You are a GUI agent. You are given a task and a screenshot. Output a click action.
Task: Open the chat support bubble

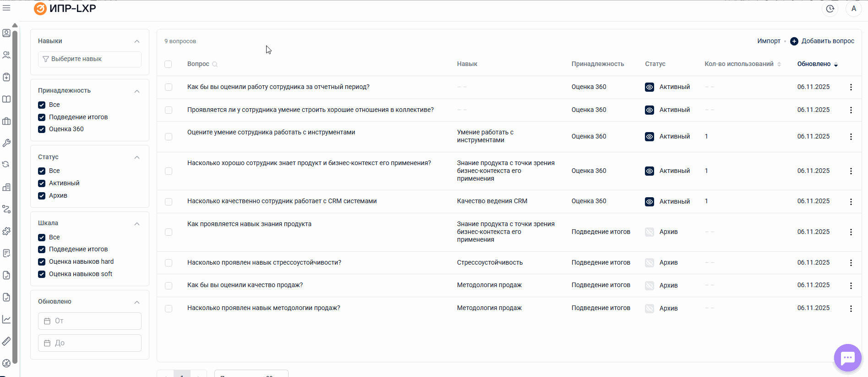[847, 358]
